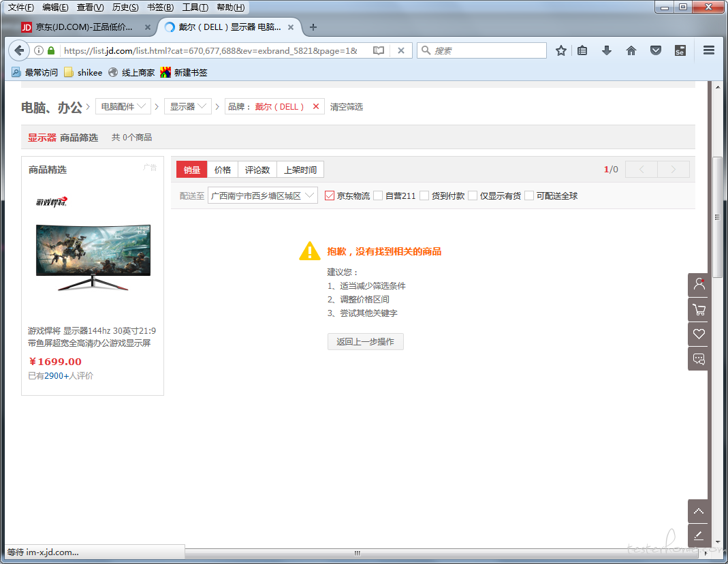Open the user account sidebar icon
Screen dimensions: 728x564
click(x=698, y=285)
